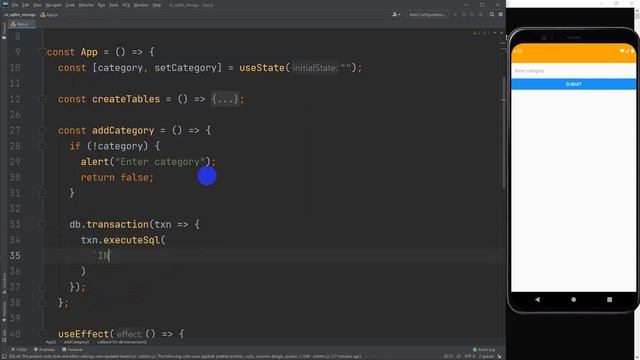Viewport: 640px width, 360px height.
Task: Click the '2 spaces' indent status entry
Action: click(486, 356)
